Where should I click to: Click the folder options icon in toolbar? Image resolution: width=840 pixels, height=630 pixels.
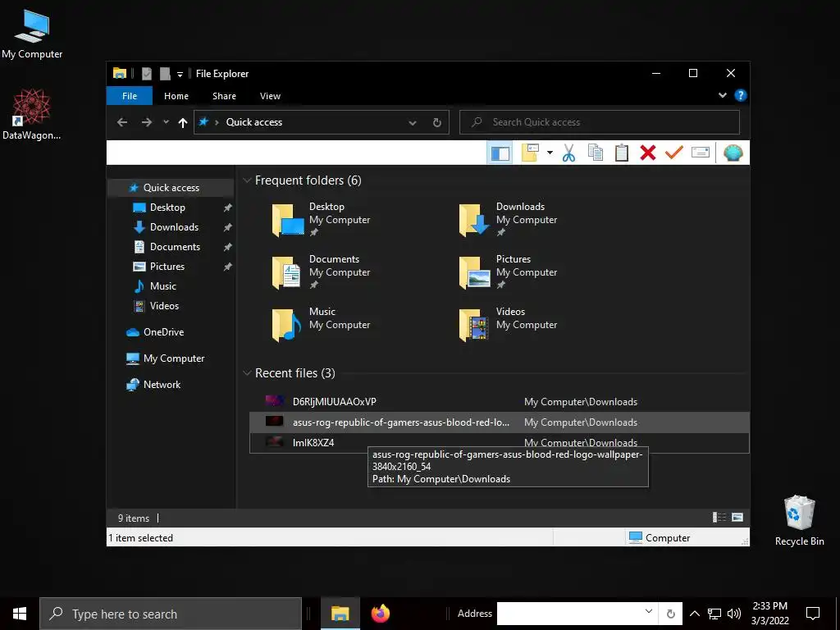pos(530,153)
